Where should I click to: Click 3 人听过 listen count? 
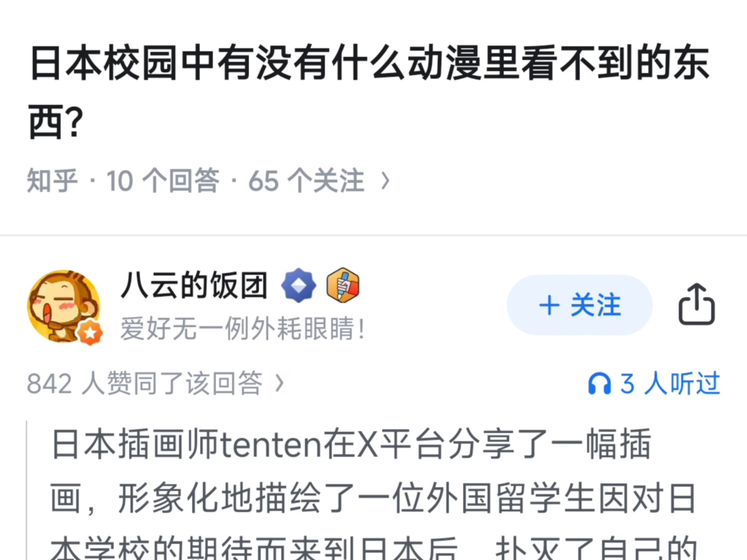[670, 383]
